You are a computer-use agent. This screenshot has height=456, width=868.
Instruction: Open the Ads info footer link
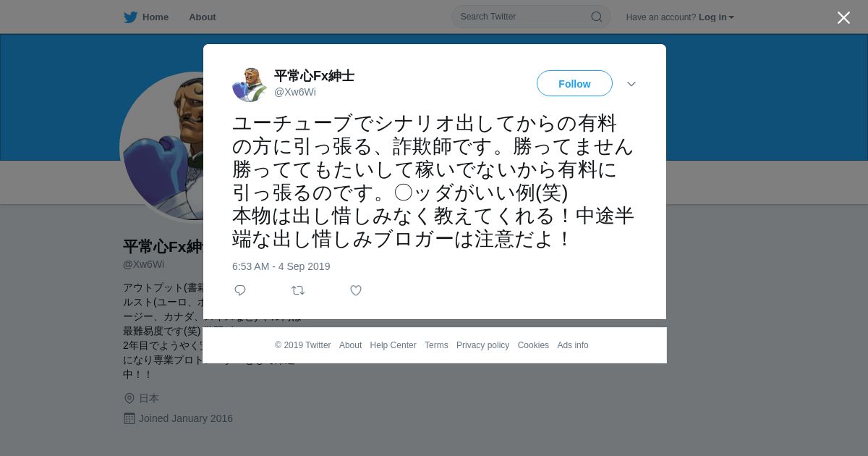573,345
